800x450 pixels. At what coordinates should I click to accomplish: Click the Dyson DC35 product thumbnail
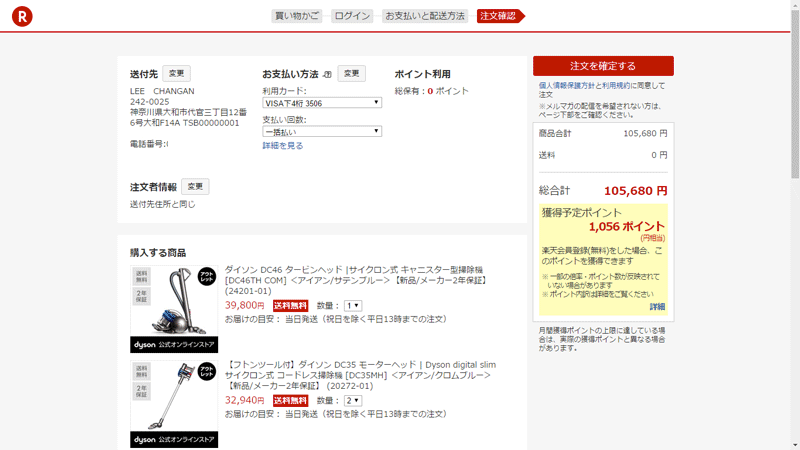[x=174, y=404]
